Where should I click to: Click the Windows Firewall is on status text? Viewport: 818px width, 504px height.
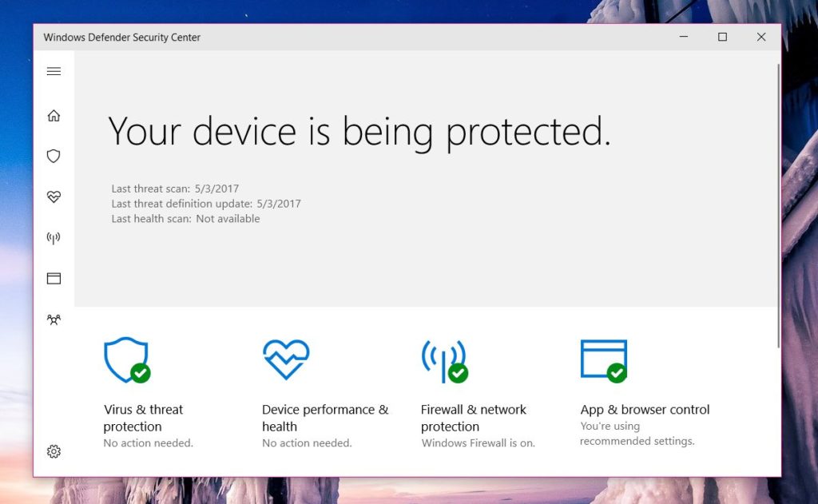coord(478,442)
